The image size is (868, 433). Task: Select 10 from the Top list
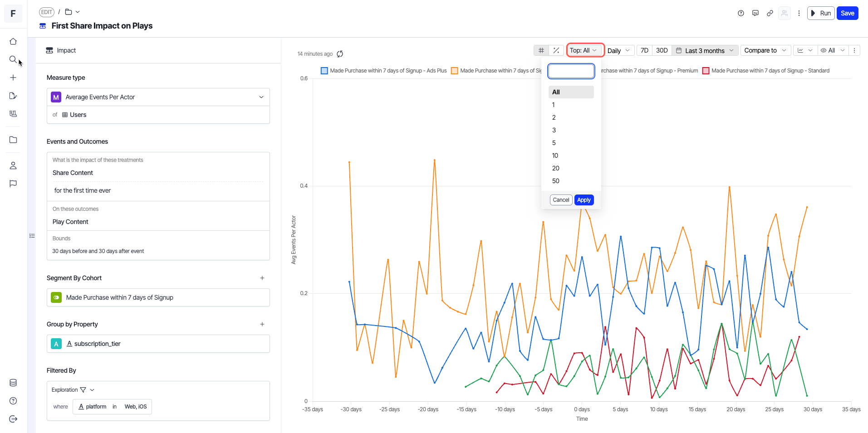[x=555, y=156]
